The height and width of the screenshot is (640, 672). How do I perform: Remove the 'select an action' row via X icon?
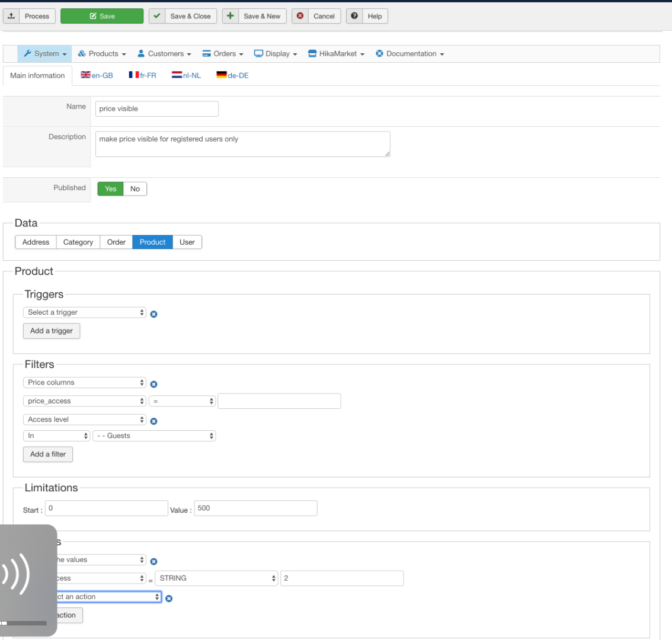[x=169, y=599]
